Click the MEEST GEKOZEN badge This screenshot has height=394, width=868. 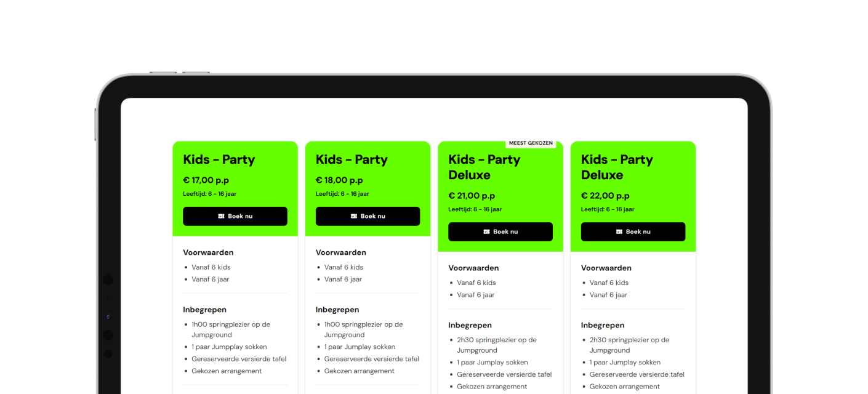pos(531,142)
